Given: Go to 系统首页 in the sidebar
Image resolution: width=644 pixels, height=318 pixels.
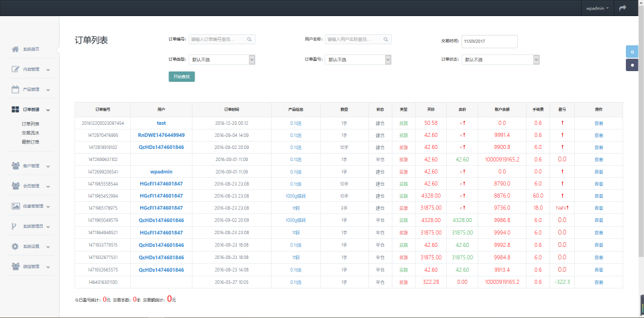Looking at the screenshot, I should click(31, 49).
